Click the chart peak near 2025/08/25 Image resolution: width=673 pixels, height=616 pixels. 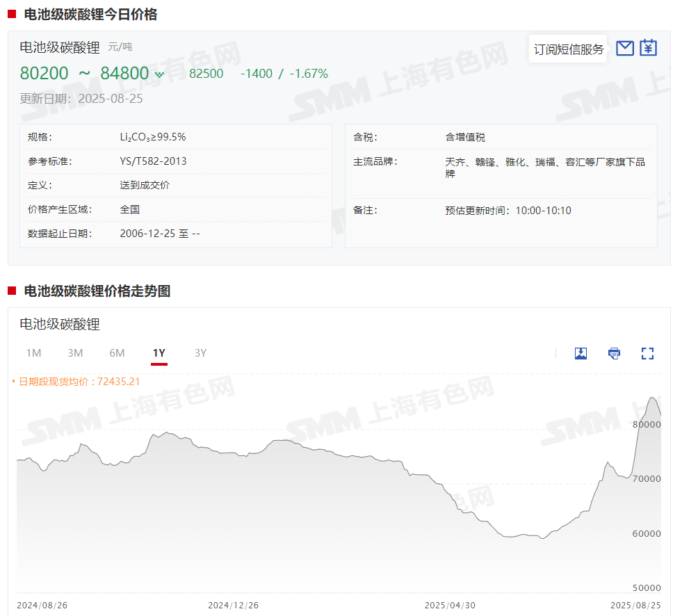click(x=652, y=398)
